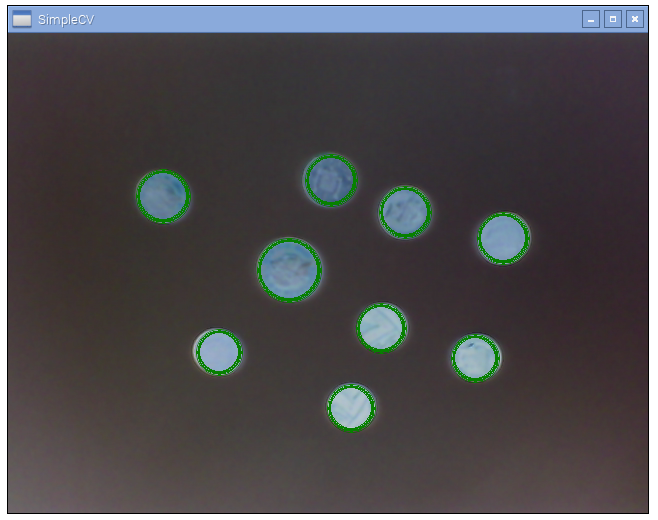The image size is (658, 520).
Task: Close the SimpleCV window
Action: [634, 19]
